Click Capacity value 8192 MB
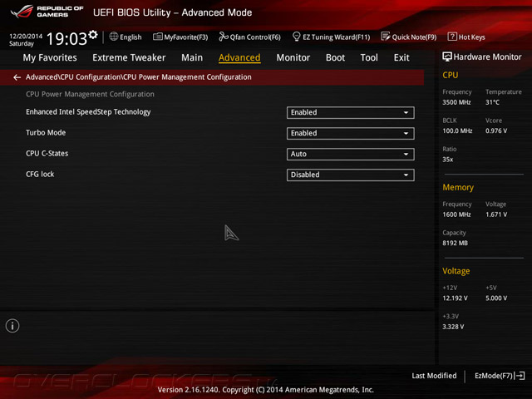This screenshot has height=399, width=532. [455, 243]
